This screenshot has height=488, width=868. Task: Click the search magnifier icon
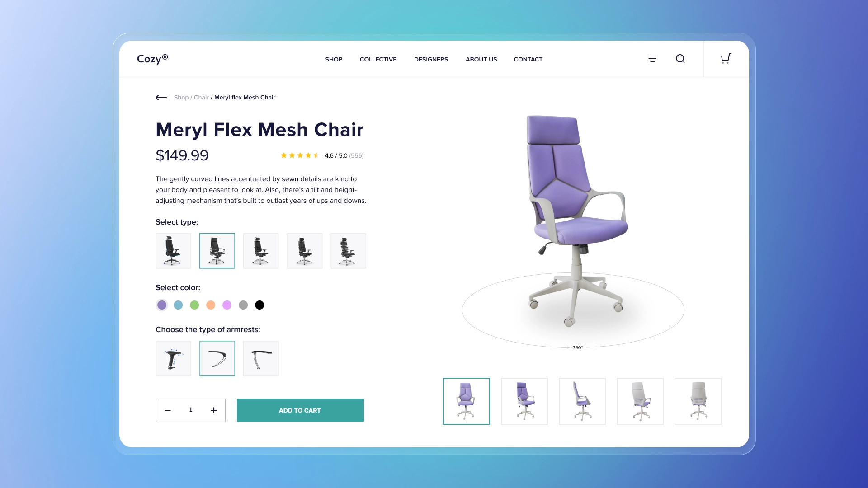point(680,59)
